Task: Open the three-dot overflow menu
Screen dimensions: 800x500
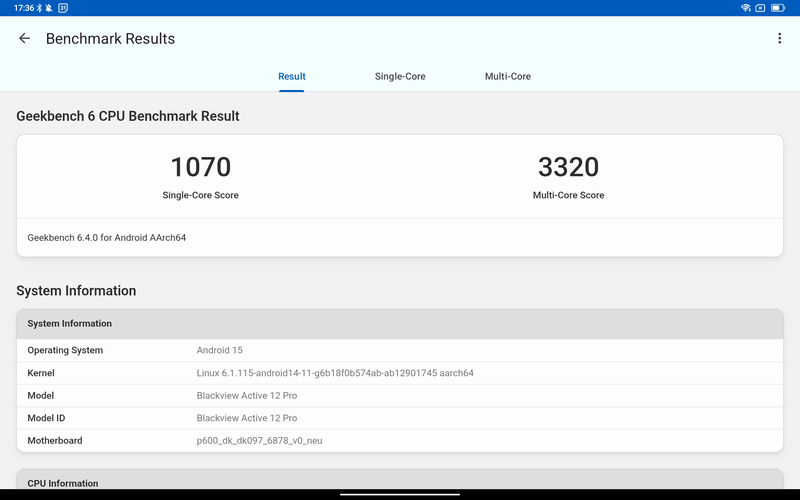Action: coord(779,38)
